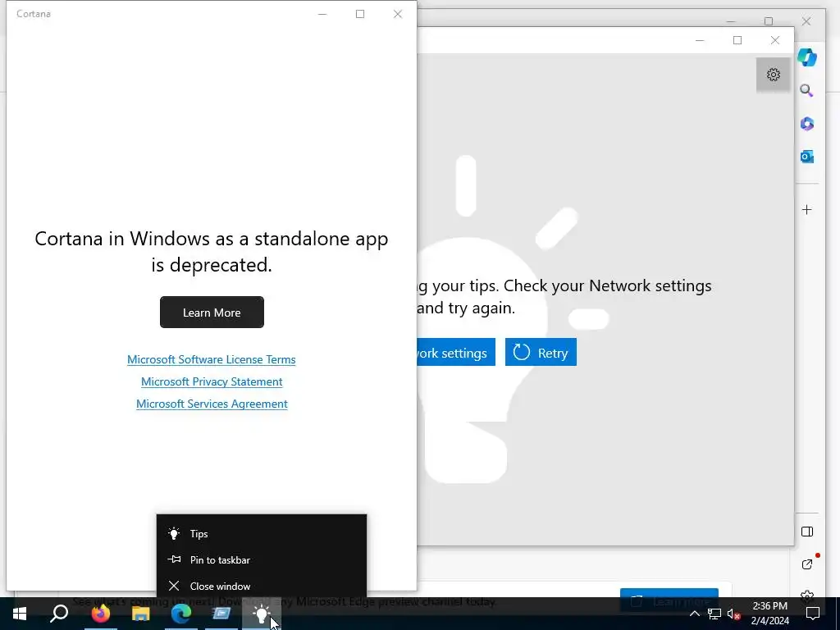Maximize the Edge browser window
The width and height of the screenshot is (840, 630).
point(769,21)
